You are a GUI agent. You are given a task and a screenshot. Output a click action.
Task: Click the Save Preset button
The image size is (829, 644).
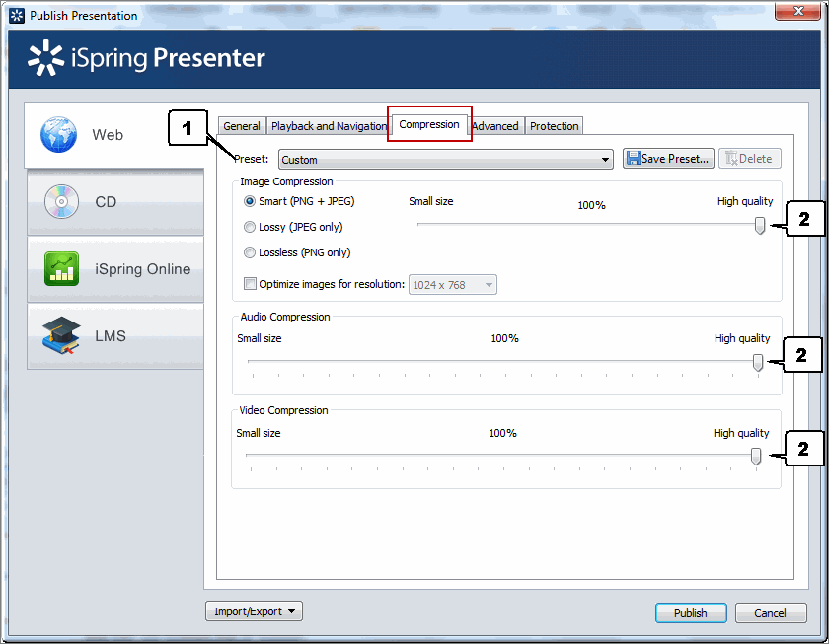[668, 159]
